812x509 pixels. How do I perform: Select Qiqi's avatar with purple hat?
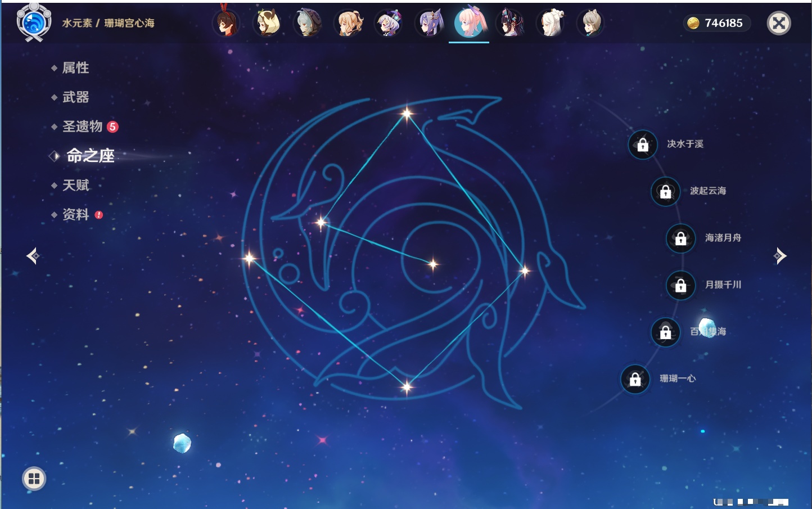[389, 23]
